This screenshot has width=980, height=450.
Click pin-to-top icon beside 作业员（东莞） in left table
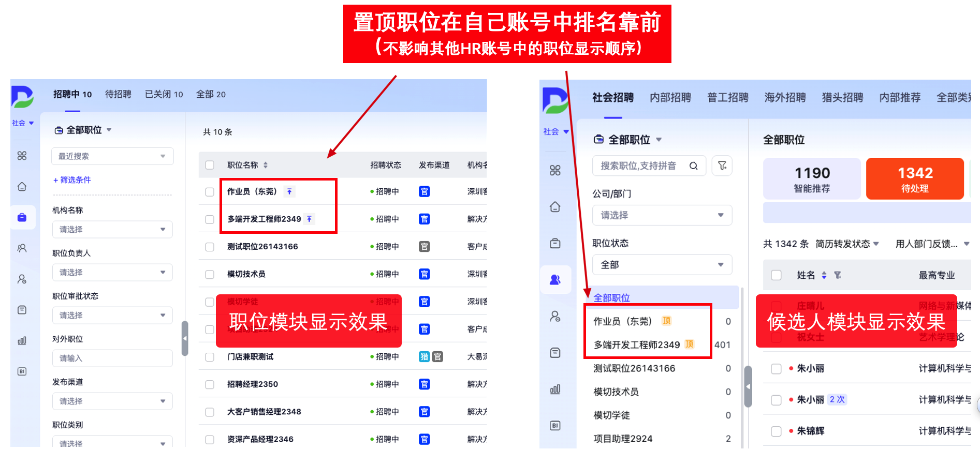tap(289, 191)
